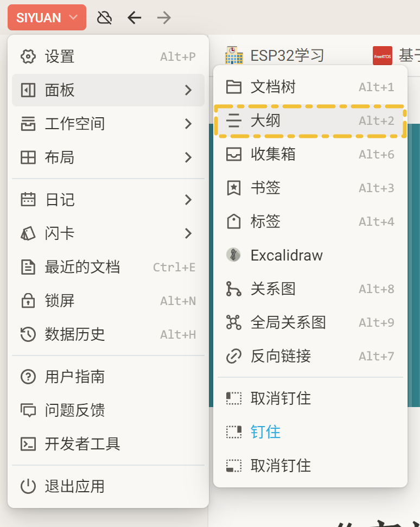Open the 收集箱 inbox icon entry
The image size is (420, 527).
[x=233, y=154]
